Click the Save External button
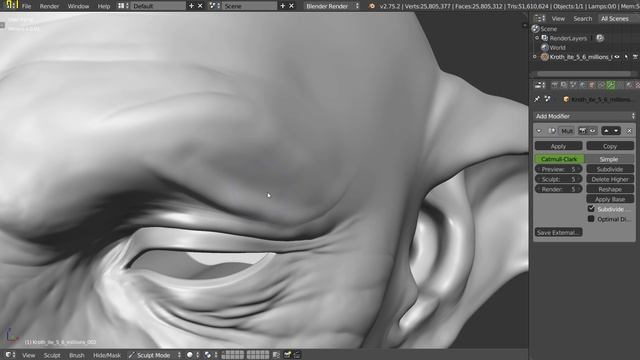Image resolution: width=640 pixels, height=360 pixels. click(x=558, y=232)
